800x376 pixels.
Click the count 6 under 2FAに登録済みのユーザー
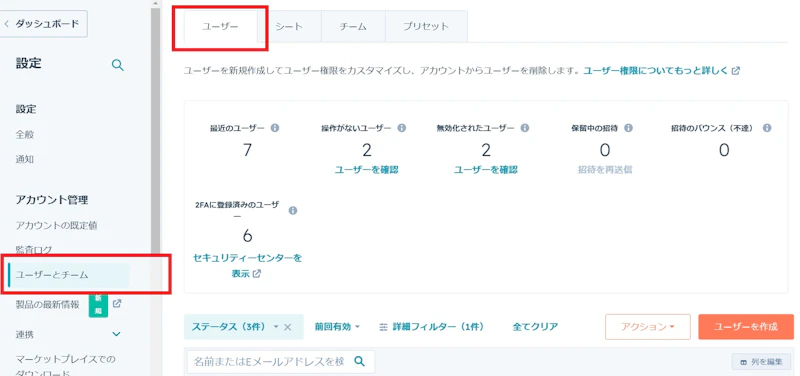pos(247,236)
